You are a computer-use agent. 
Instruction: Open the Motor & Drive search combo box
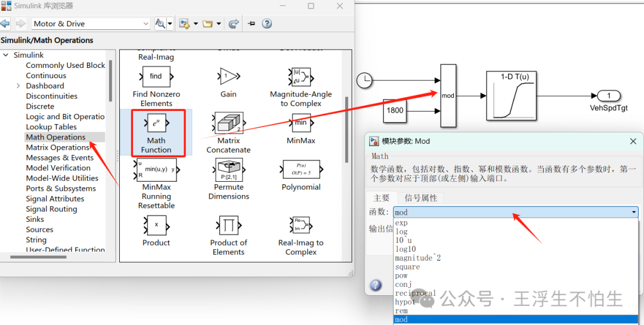91,24
